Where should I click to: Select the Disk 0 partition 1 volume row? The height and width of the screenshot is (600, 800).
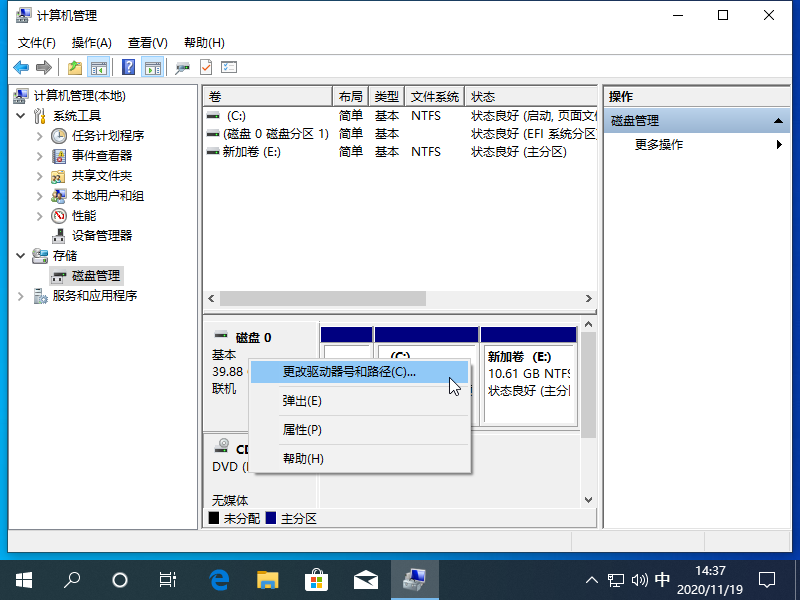point(401,134)
